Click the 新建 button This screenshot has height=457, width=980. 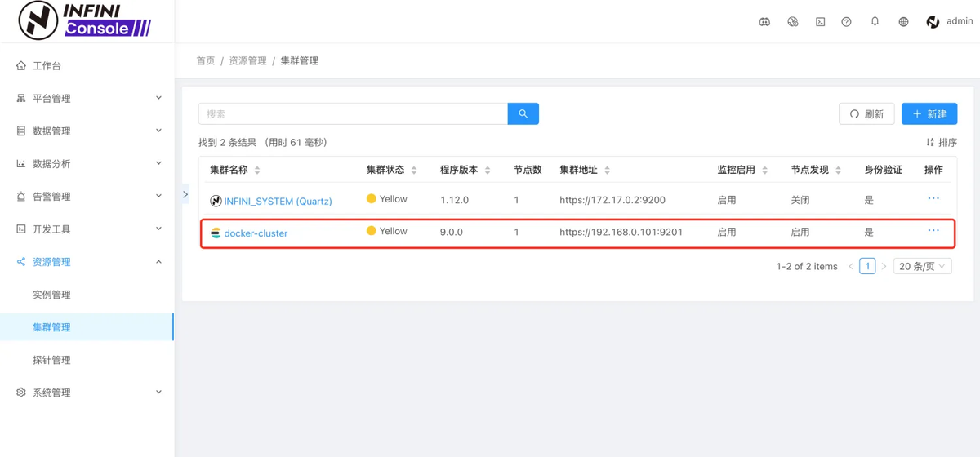929,113
